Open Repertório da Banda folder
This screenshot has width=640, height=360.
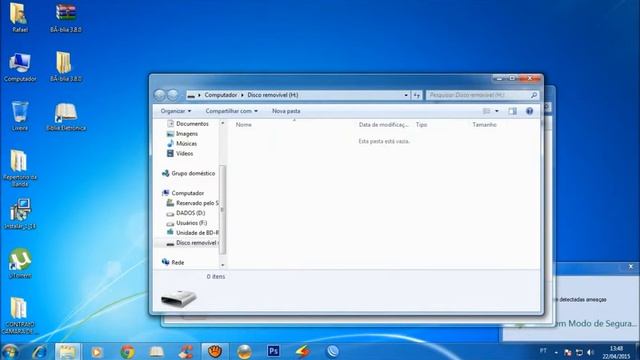point(19,168)
